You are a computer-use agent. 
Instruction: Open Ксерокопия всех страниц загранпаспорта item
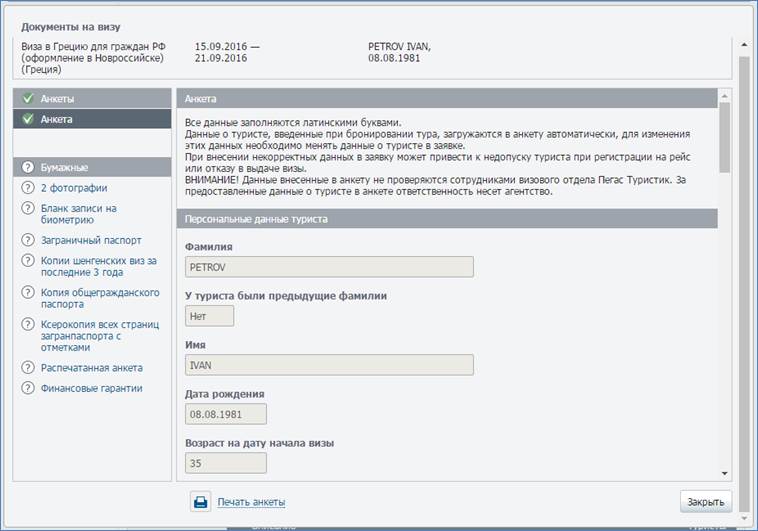(x=100, y=336)
